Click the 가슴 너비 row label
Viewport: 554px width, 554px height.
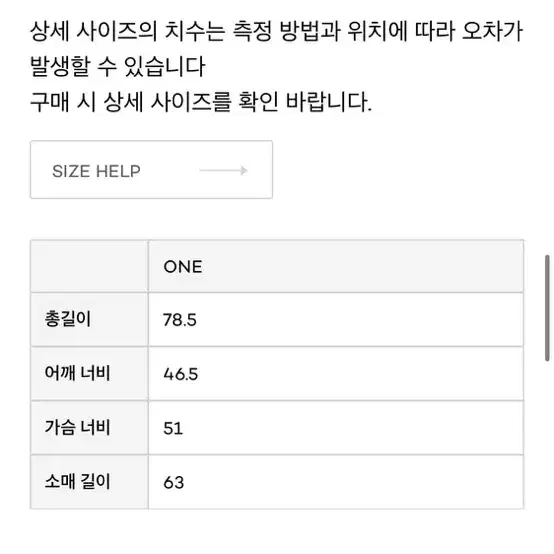pos(77,427)
